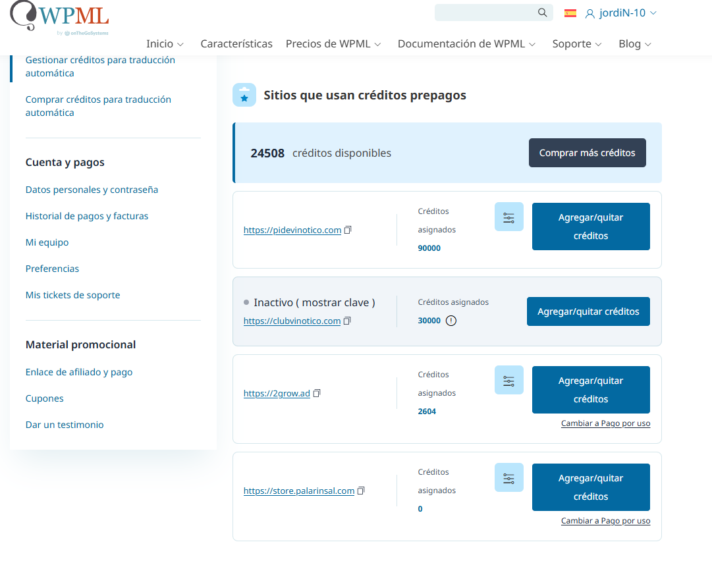This screenshot has width=712, height=588.
Task: Open Enlace de afiliado y pago
Action: (x=79, y=372)
